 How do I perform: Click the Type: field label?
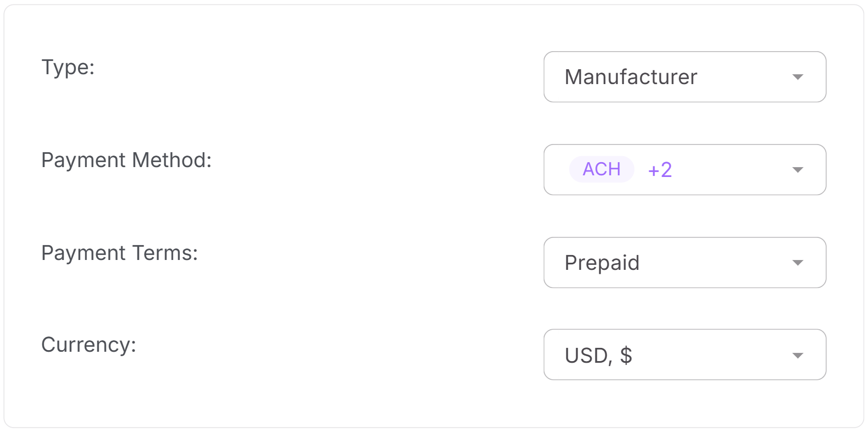[x=67, y=67]
